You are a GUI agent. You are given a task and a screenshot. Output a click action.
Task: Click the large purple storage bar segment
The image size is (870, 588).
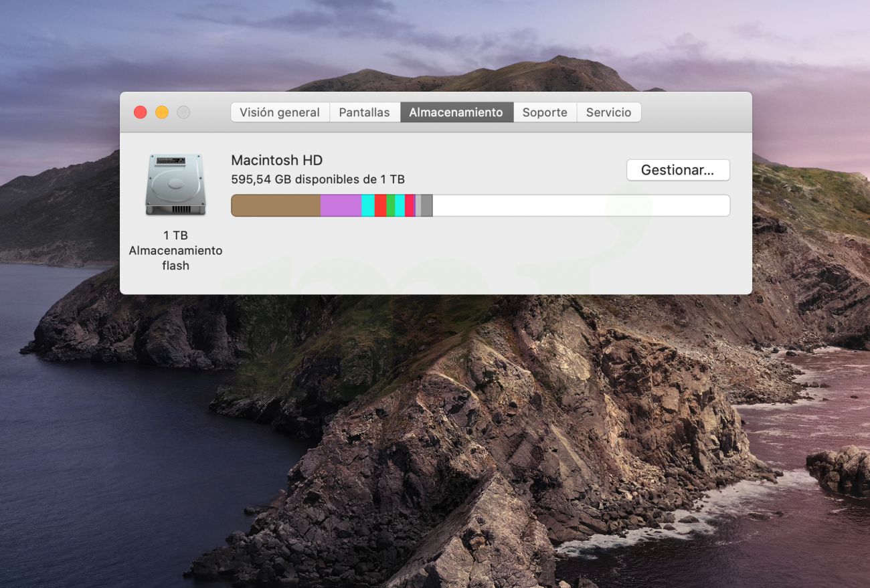pos(341,205)
